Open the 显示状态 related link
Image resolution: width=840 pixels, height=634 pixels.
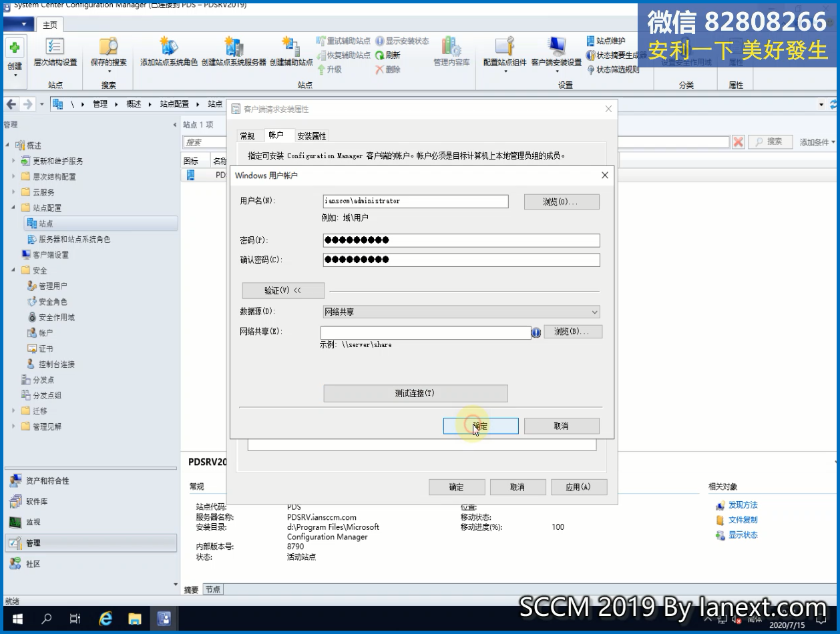[x=743, y=535]
